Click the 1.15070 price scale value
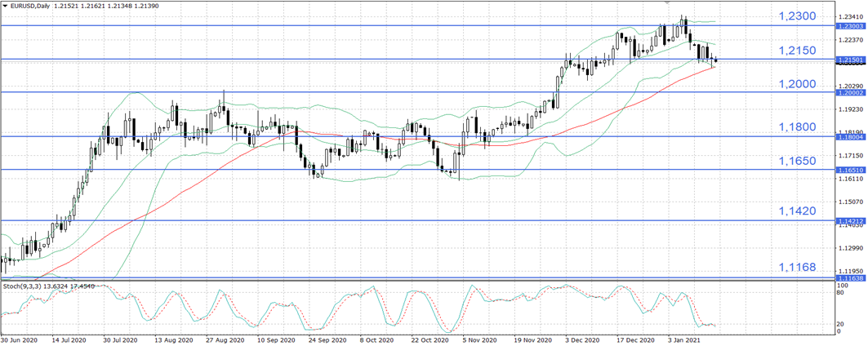The width and height of the screenshot is (868, 346). 852,202
